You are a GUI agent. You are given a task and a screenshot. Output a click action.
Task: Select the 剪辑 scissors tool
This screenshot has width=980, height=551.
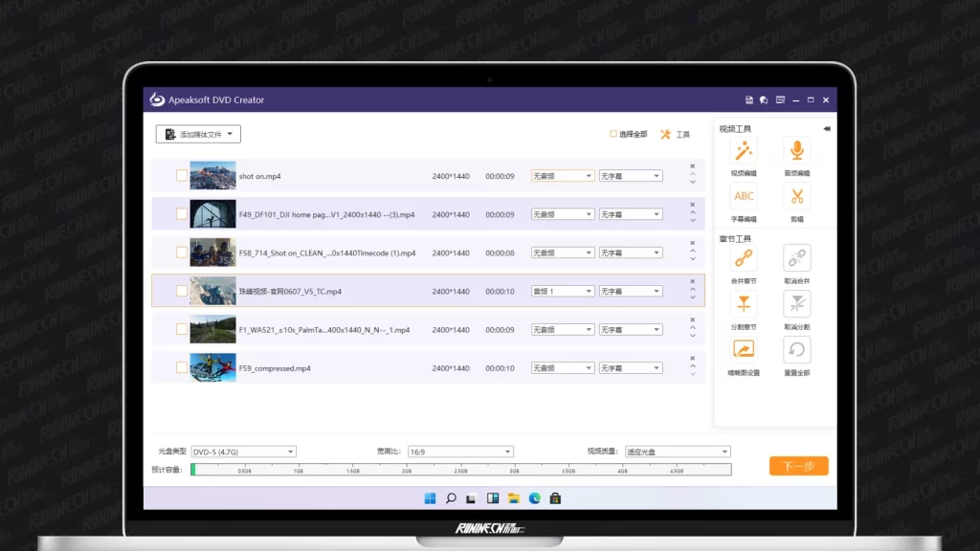[x=796, y=197]
